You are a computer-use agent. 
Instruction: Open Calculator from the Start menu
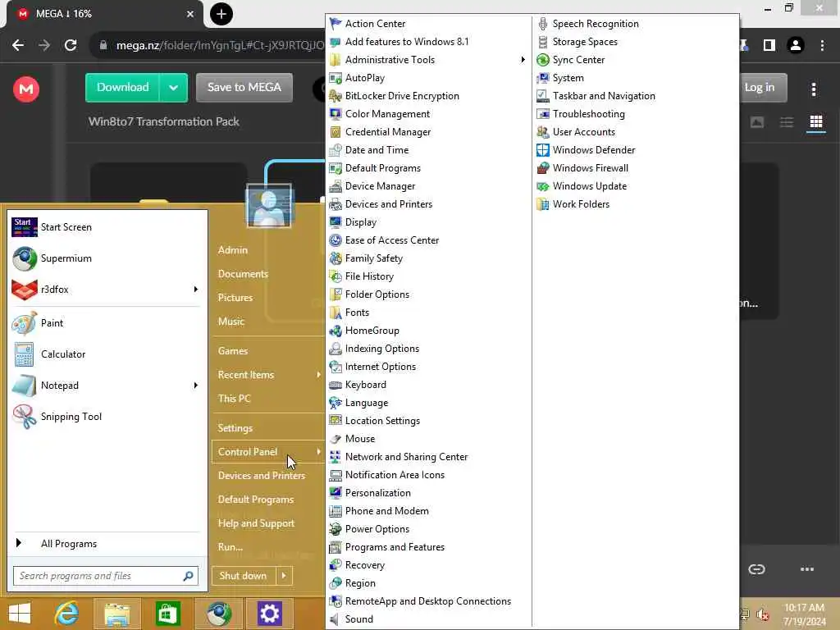(106, 354)
